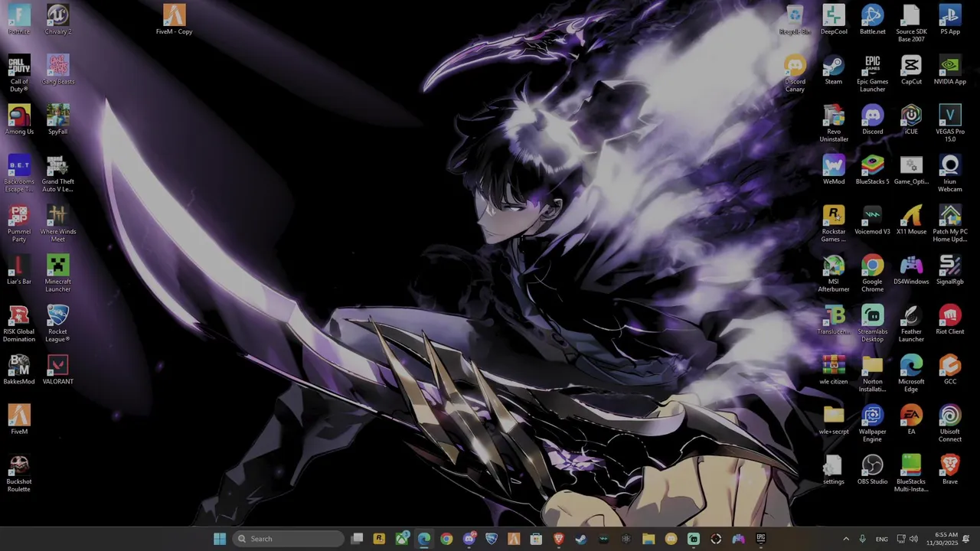Open the PS App shortcut
Screen dimensions: 980x551
click(x=950, y=19)
